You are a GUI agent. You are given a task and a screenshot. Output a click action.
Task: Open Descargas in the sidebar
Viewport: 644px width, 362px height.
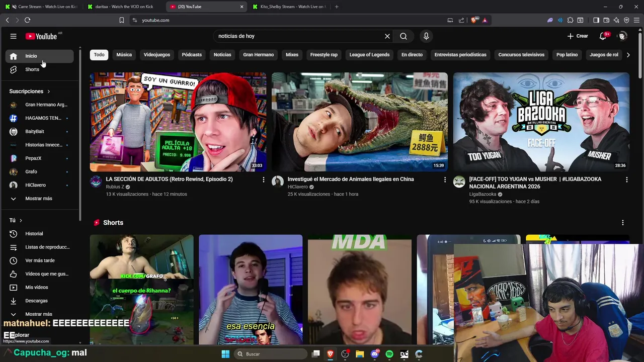[x=39, y=301]
